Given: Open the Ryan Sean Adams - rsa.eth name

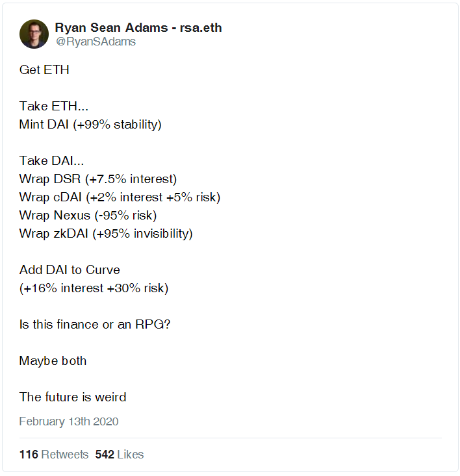Looking at the screenshot, I should pos(138,28).
